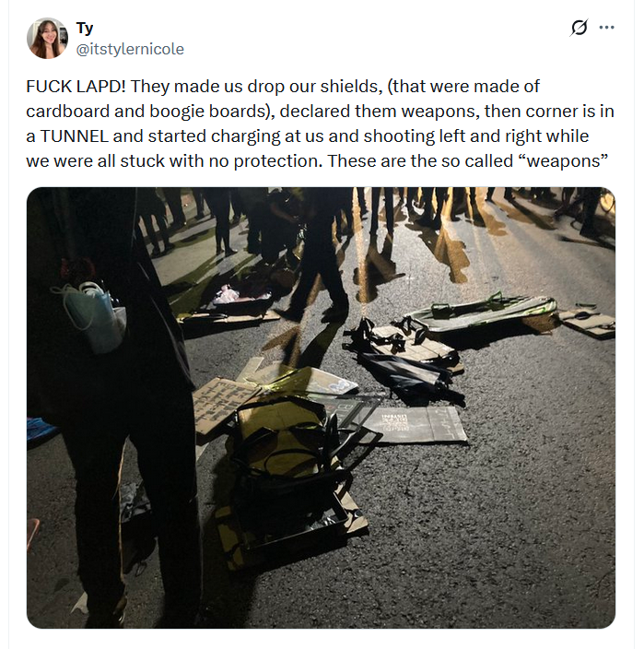Open the display name Ty profile link
Viewport: 644px width, 649px height.
(x=85, y=29)
